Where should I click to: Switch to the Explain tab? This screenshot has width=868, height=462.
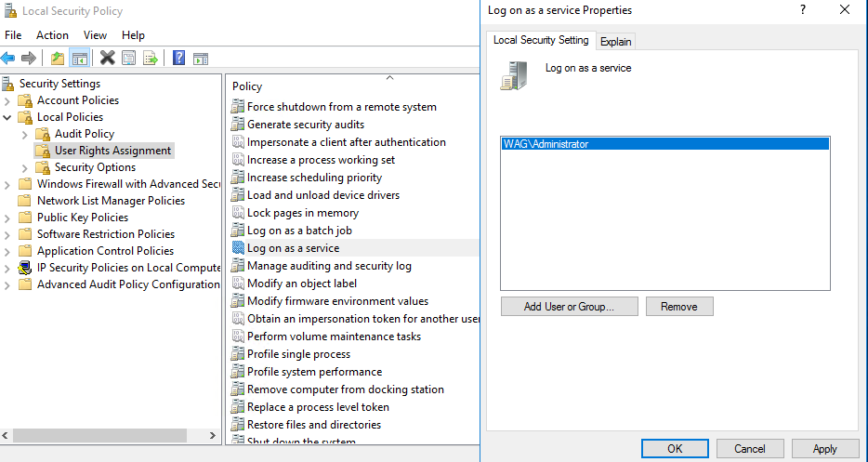tap(615, 42)
